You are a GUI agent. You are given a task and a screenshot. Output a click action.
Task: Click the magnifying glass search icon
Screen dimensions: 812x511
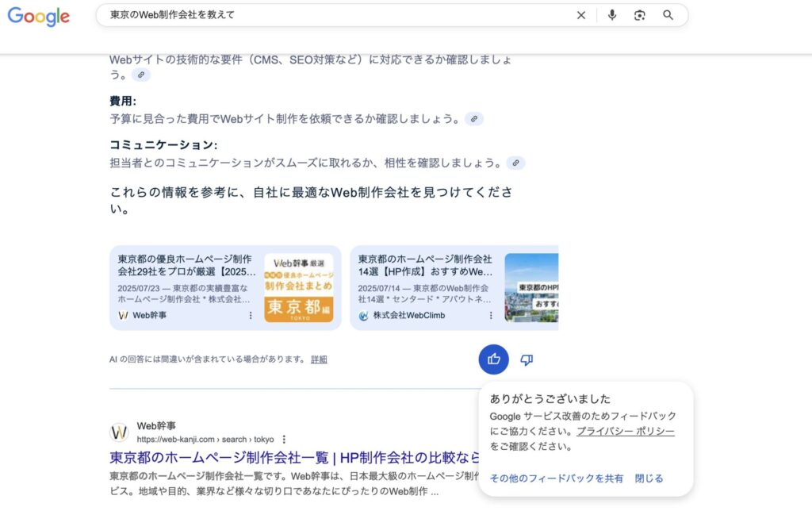coord(668,14)
